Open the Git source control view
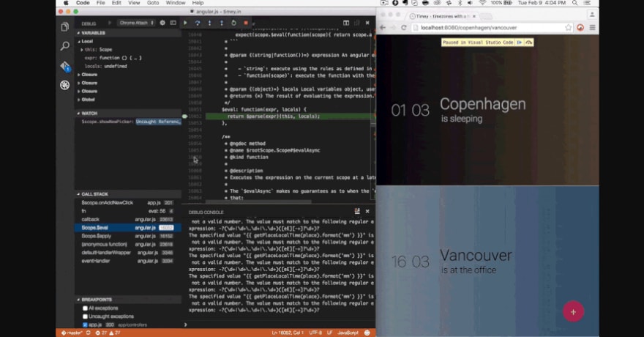 coord(65,66)
